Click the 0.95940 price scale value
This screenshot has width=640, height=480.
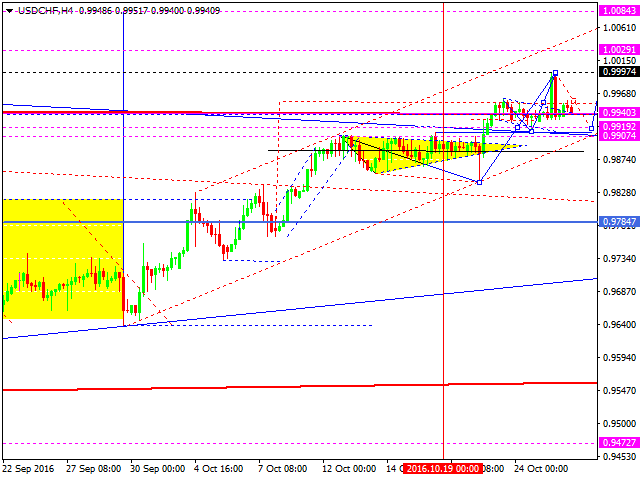[620, 358]
